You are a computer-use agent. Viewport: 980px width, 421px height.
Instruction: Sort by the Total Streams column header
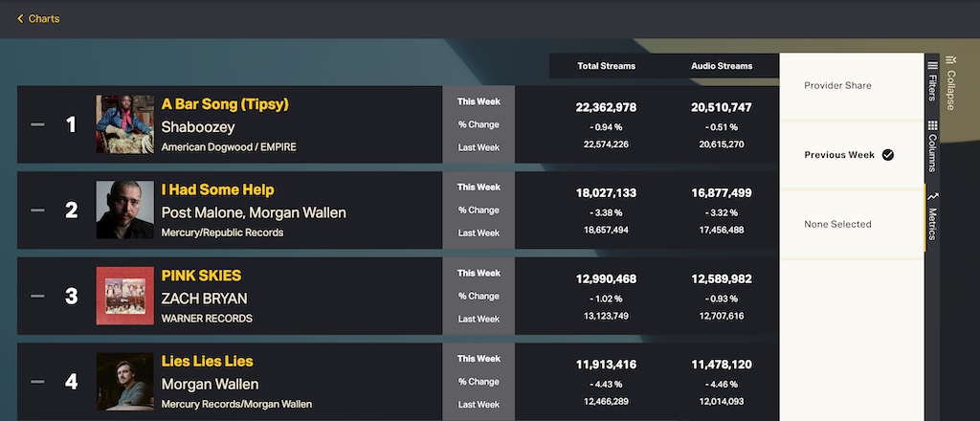607,66
